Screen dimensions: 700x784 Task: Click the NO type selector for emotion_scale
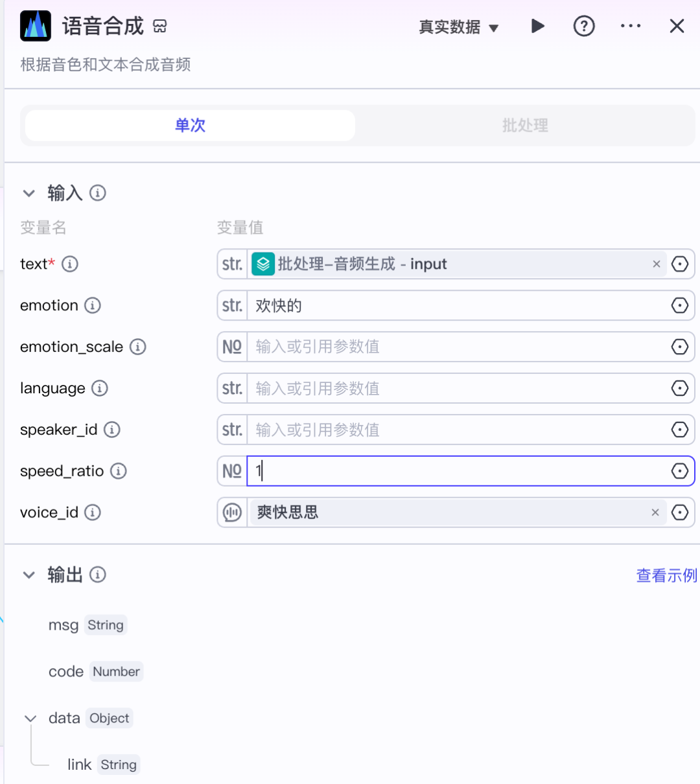[x=232, y=347]
